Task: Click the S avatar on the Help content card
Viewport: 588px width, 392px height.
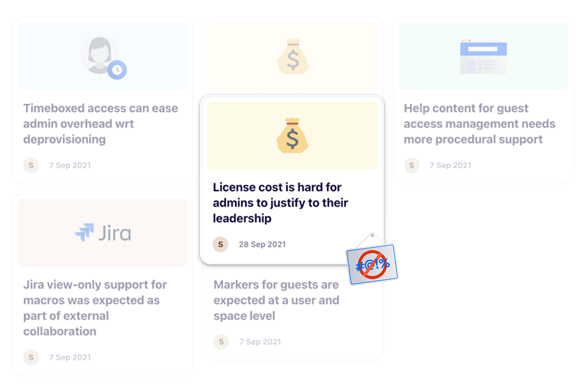Action: [412, 165]
